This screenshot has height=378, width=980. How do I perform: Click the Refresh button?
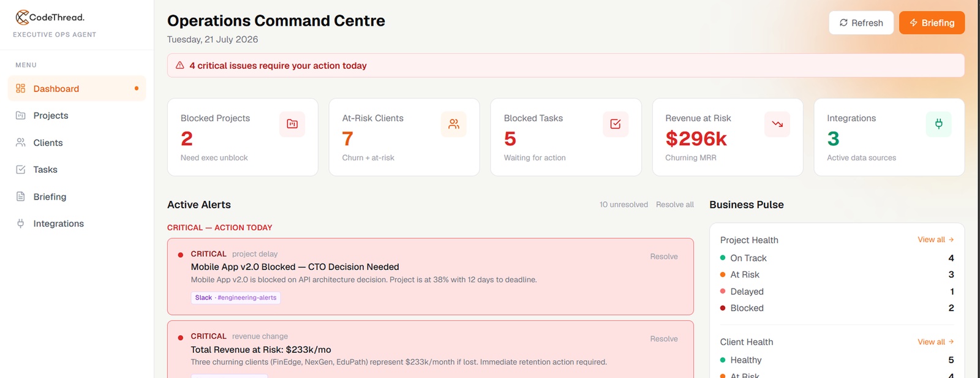click(x=861, y=23)
